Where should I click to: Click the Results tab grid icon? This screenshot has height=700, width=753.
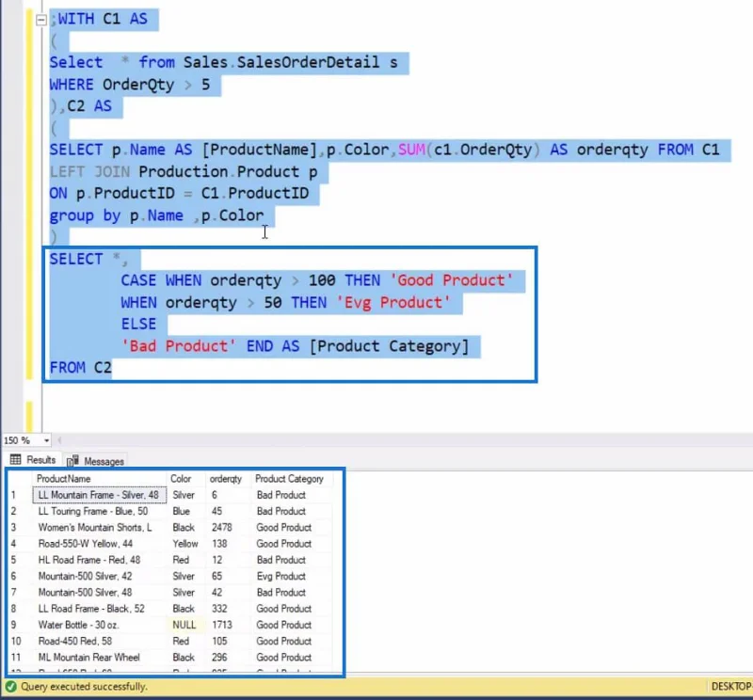point(16,459)
